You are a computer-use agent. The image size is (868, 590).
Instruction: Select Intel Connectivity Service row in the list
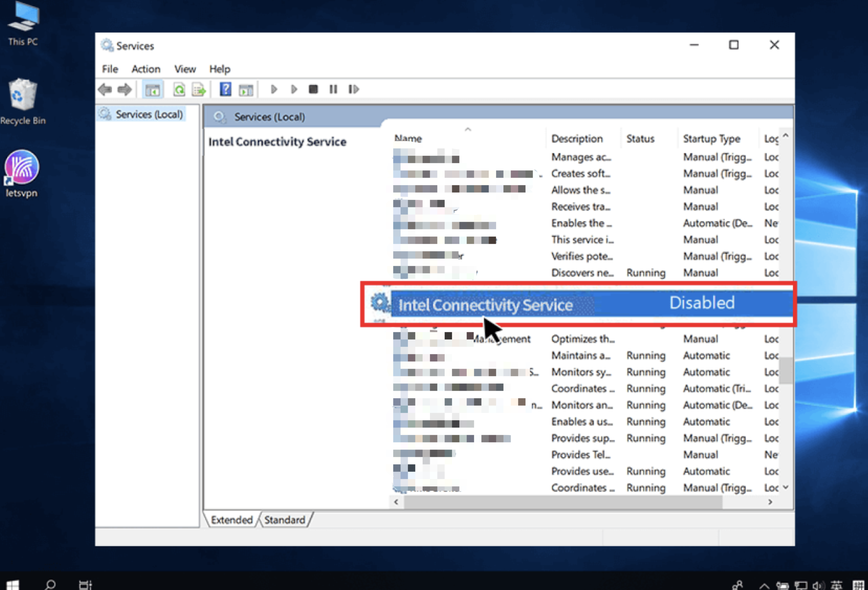578,304
